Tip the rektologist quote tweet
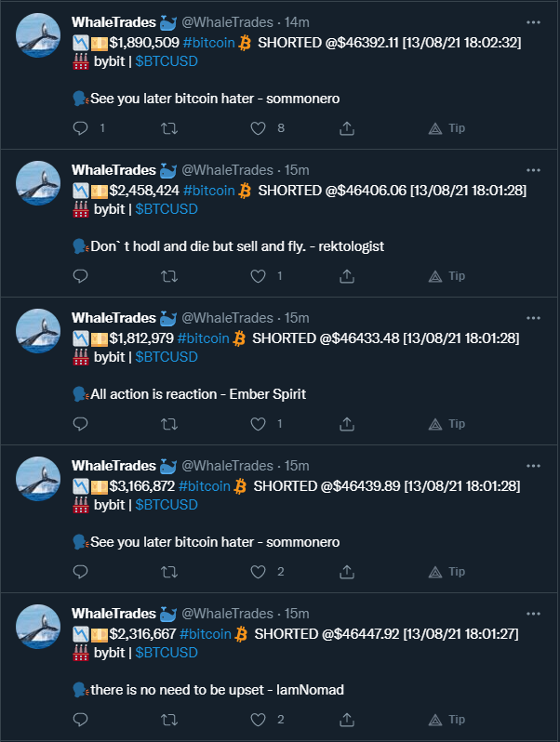Image resolution: width=560 pixels, height=742 pixels. (x=447, y=276)
